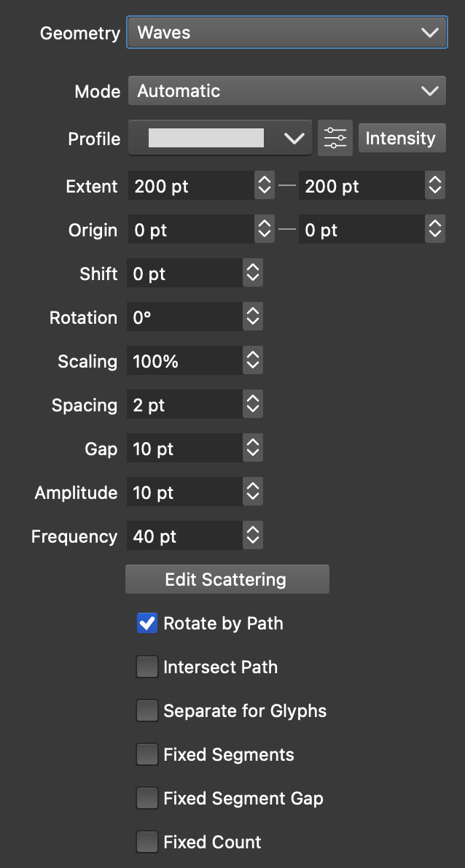
Task: Click the Scaling value stepper arrows
Action: [x=253, y=361]
